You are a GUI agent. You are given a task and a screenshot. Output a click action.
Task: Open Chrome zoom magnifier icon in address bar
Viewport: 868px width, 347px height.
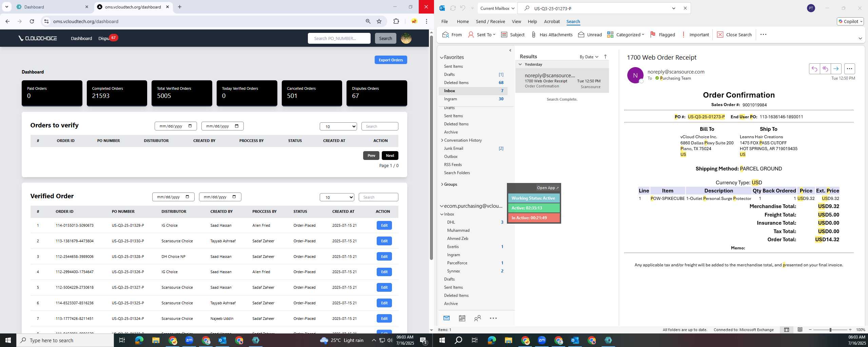tap(368, 21)
